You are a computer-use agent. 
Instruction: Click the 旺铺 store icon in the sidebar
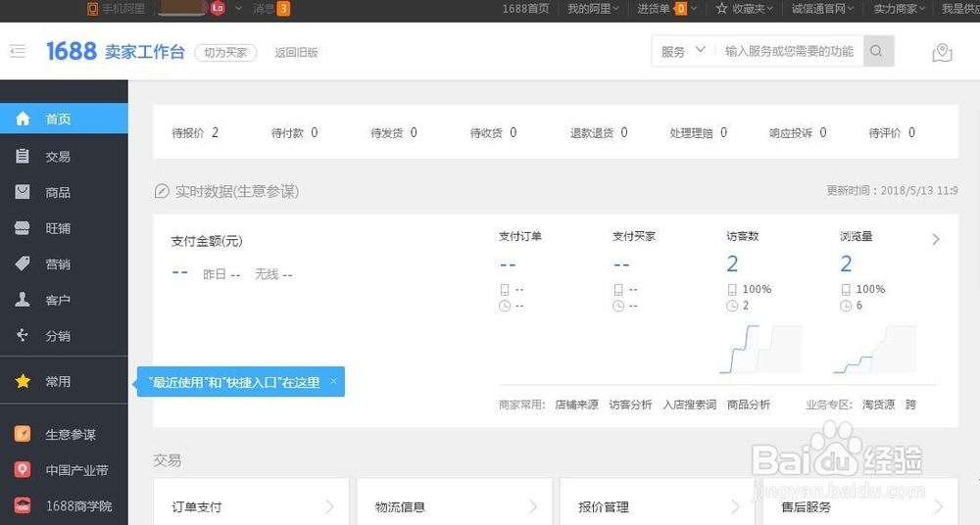(x=23, y=228)
